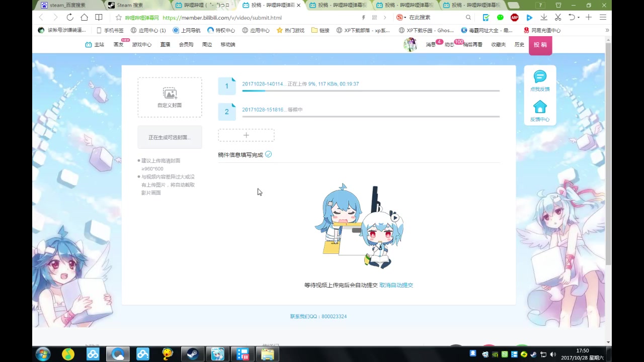644x362 pixels.
Task: Open 消息 notifications link
Action: pyautogui.click(x=431, y=45)
